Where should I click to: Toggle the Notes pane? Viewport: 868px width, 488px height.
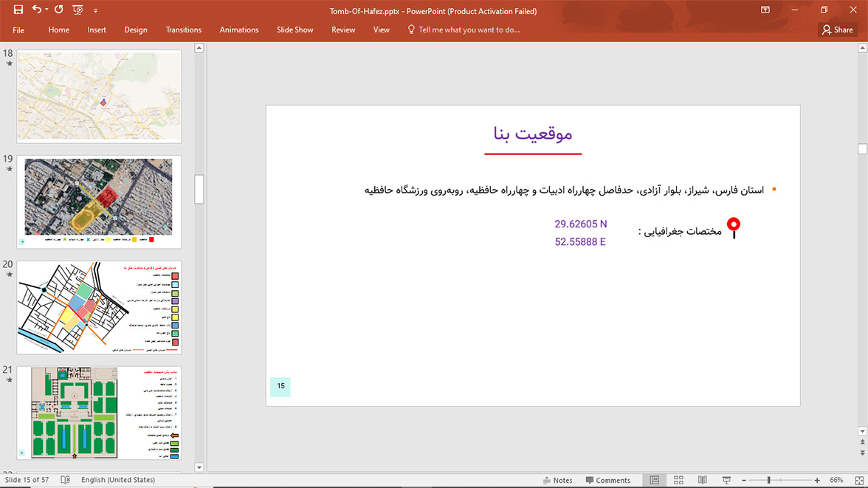[557, 480]
